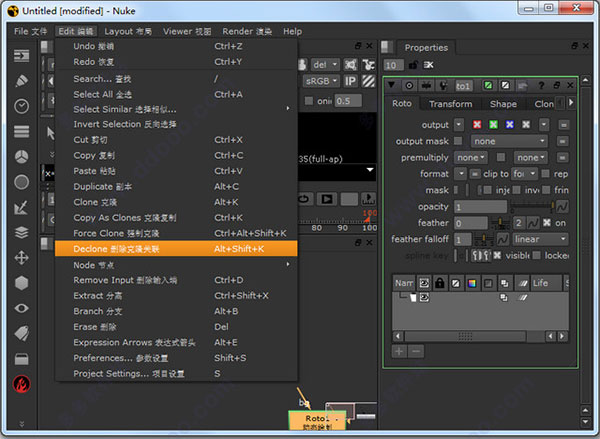
Task: Open the Color nodes wheel icon
Action: (x=21, y=157)
